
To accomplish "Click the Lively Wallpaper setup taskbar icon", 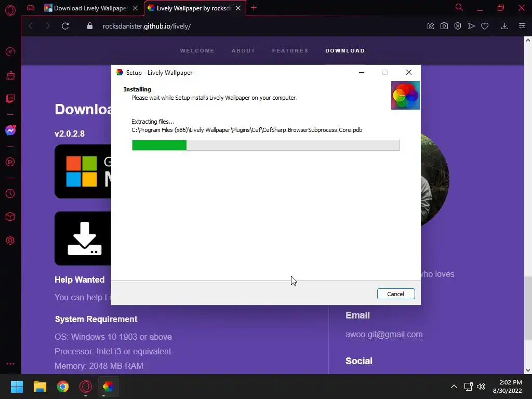I will tap(108, 387).
